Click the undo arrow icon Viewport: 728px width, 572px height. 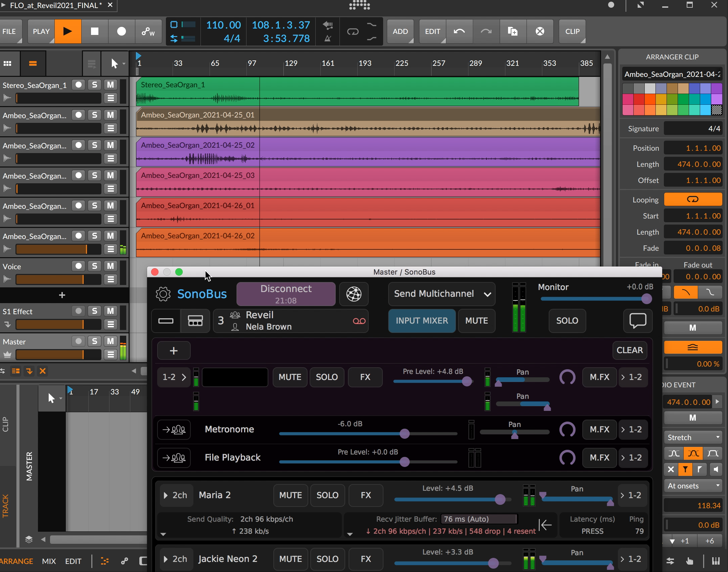pyautogui.click(x=459, y=32)
